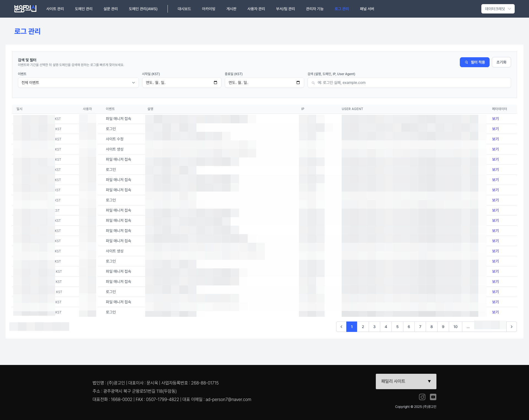Click the 필터 적용 button
Screen dimensions: 529x420
point(474,62)
